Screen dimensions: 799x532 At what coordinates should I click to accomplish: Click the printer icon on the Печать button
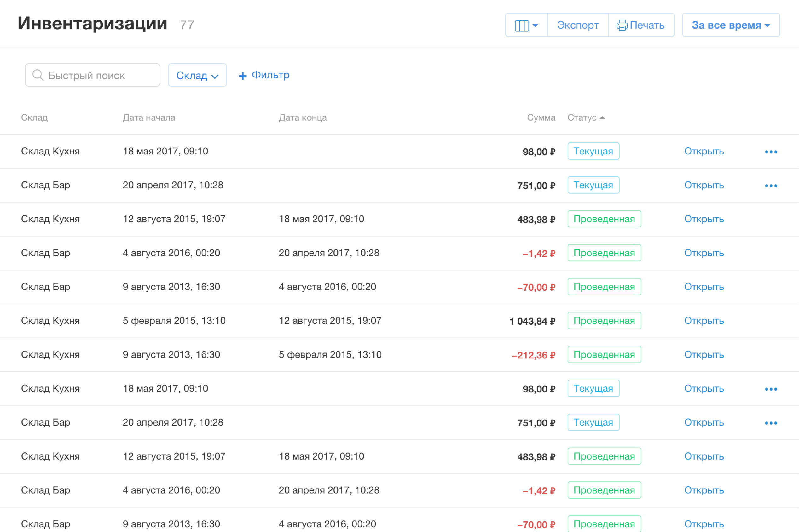coord(622,26)
